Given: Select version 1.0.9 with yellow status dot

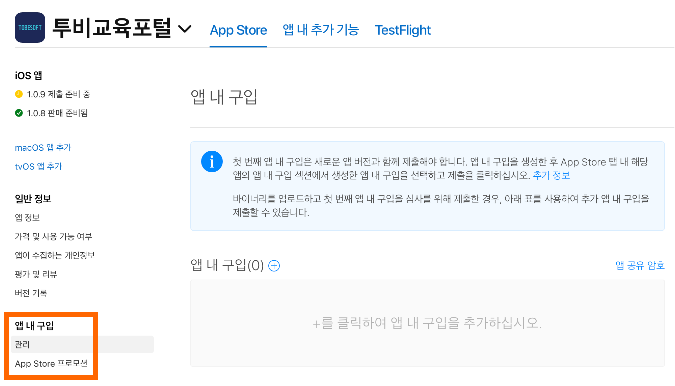Looking at the screenshot, I should [52, 94].
